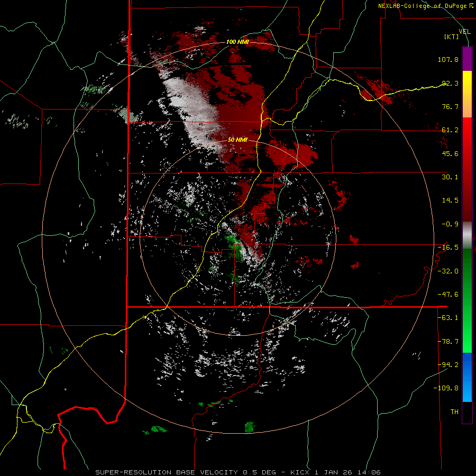The width and height of the screenshot is (476, 476).
Task: Click the 50 NMI range ring label
Action: 237,140
